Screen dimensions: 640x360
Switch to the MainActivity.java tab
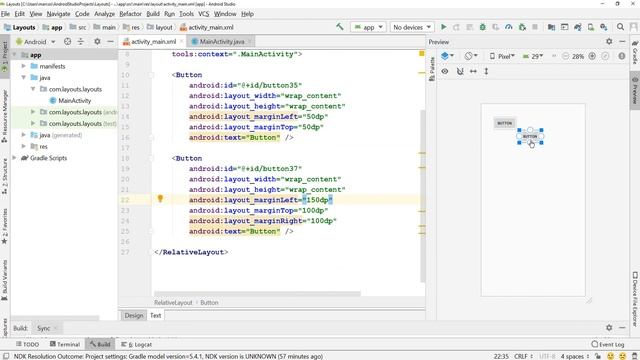221,41
